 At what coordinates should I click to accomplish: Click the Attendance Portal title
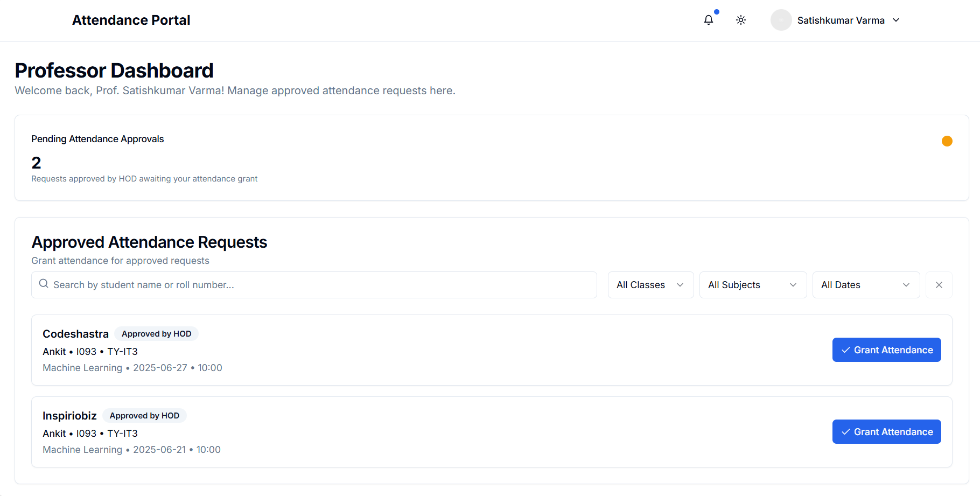click(x=131, y=20)
